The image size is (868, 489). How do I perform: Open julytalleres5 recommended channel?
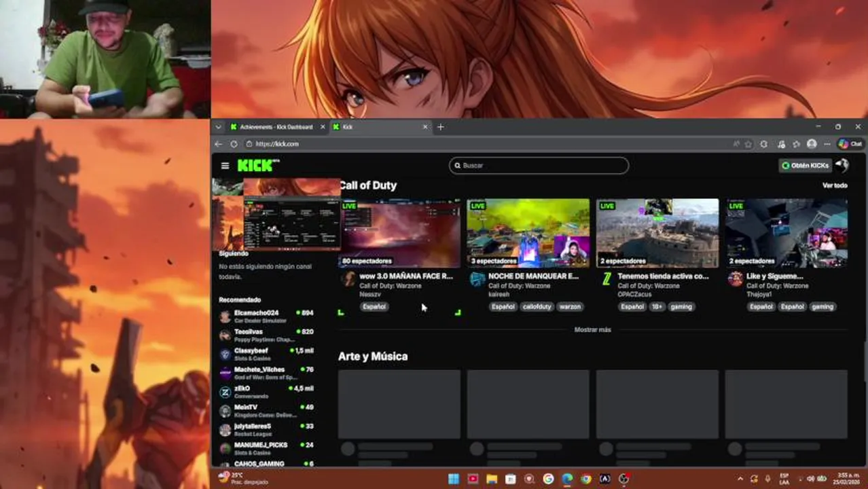click(266, 429)
